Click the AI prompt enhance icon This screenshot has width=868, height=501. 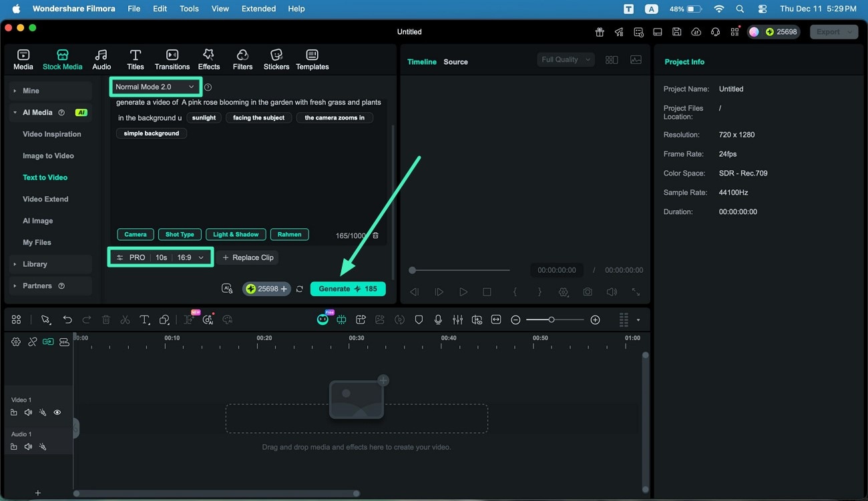(x=227, y=289)
